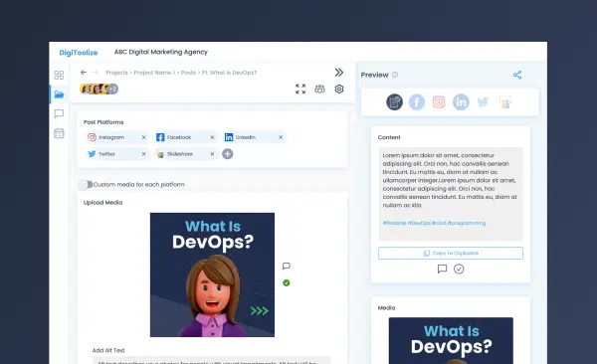Remove the Facebook platform chip
Image resolution: width=597 pixels, height=364 pixels.
click(x=213, y=137)
